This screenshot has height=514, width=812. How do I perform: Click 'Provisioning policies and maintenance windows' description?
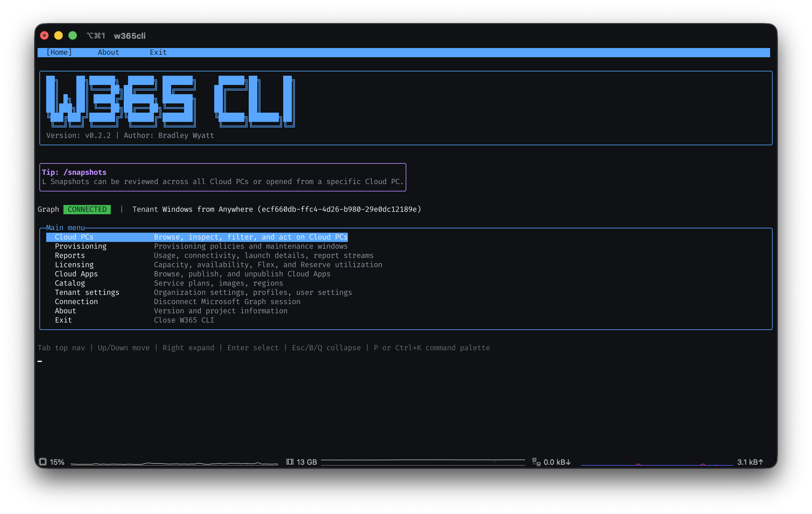click(251, 246)
